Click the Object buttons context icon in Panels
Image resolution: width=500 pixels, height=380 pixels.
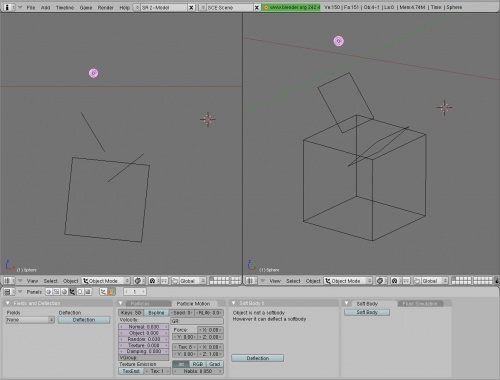[x=72, y=292]
